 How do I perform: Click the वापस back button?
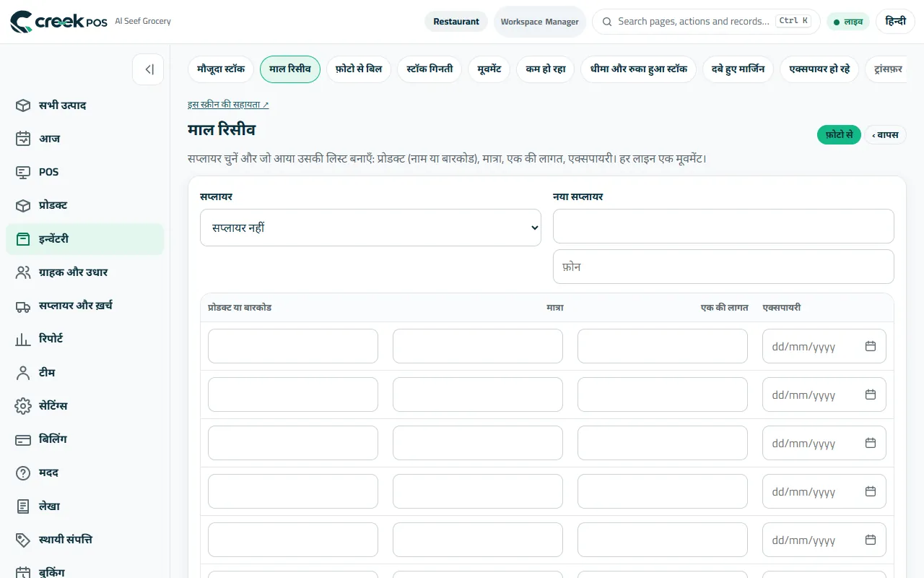click(885, 135)
